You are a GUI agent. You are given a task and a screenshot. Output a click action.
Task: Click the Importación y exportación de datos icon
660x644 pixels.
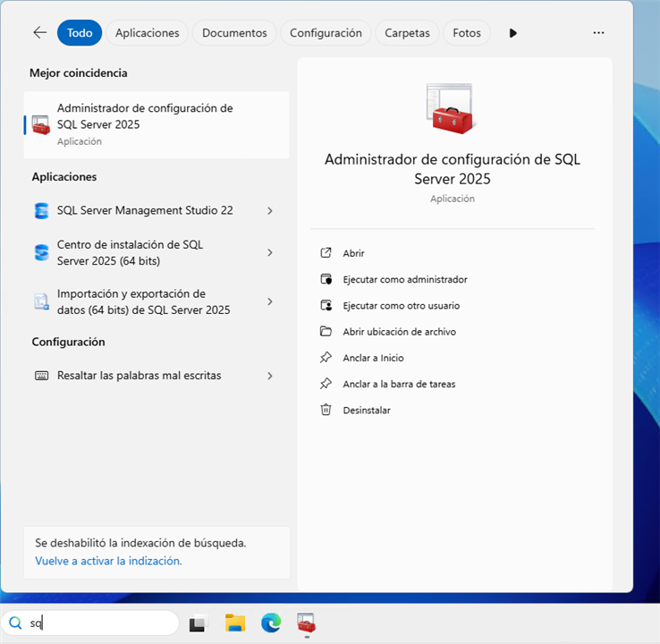click(x=41, y=301)
